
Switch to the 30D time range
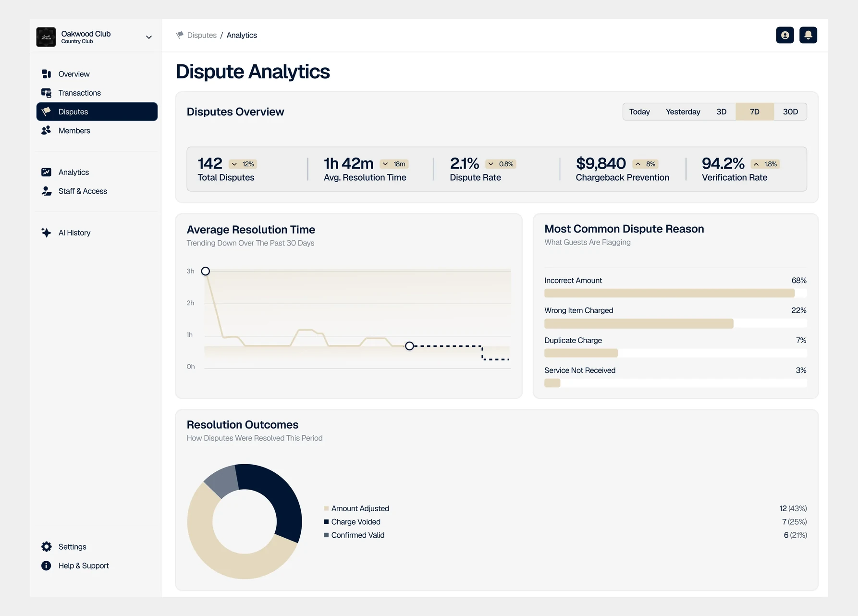(x=790, y=111)
